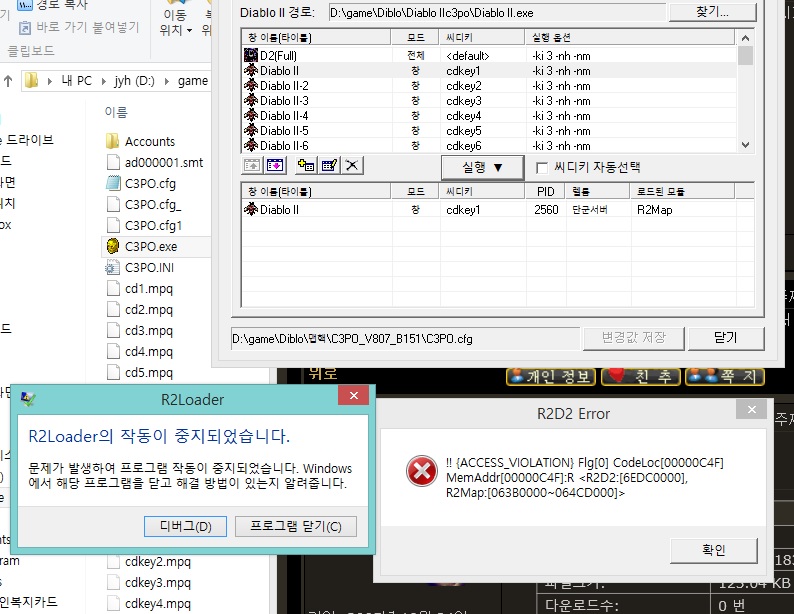Click 로드된 모듈 column header
This screenshot has height=614, width=794.
683,191
